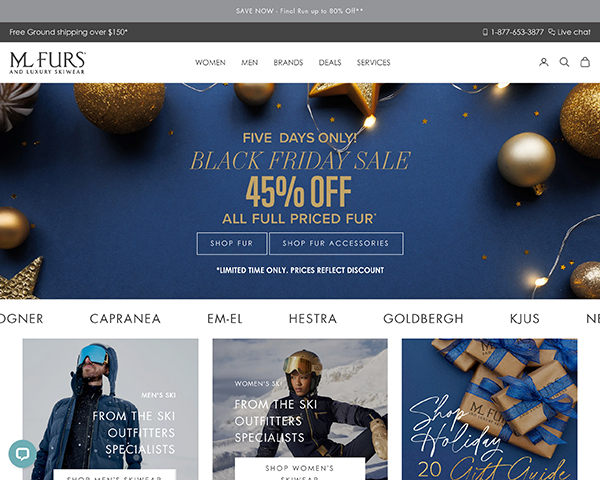
Task: Start a Live chat from the header
Action: (x=569, y=32)
